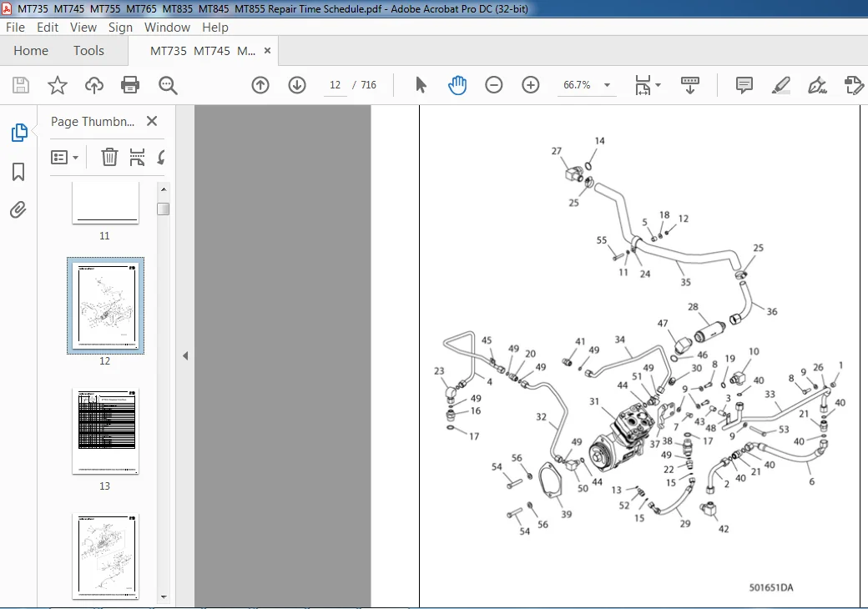
Task: Open the Help menu
Action: click(214, 27)
